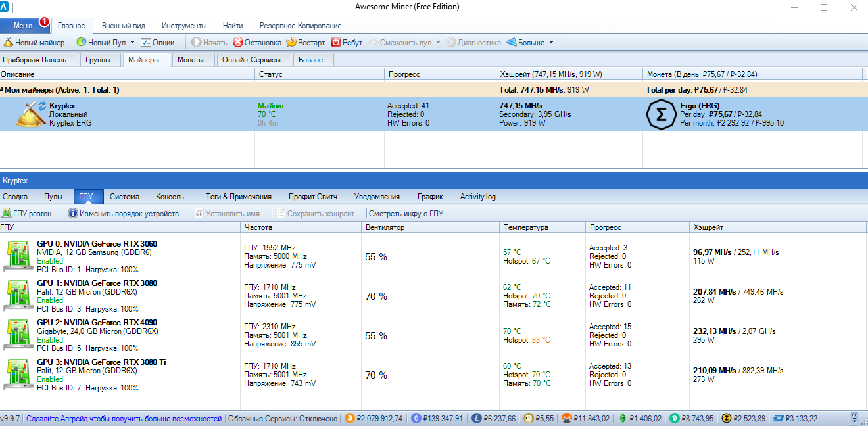Click the Температура column header
Viewport: 868px width, 426px height.
click(x=542, y=227)
